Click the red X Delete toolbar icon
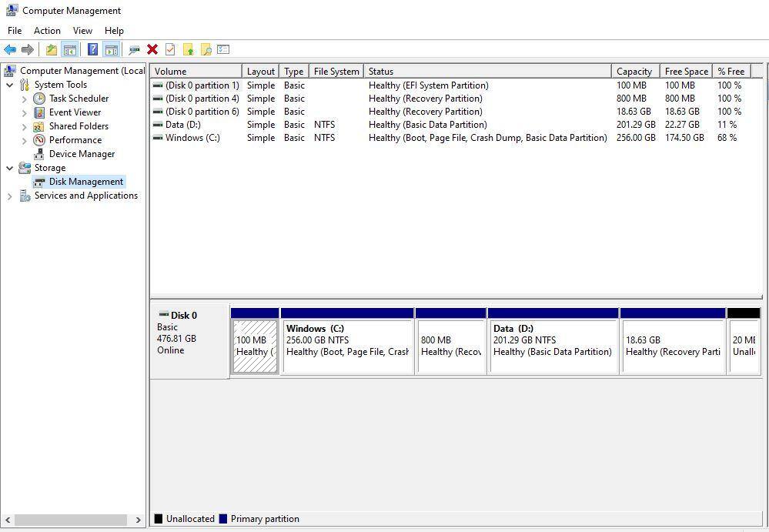This screenshot has width=769, height=532. click(x=152, y=50)
